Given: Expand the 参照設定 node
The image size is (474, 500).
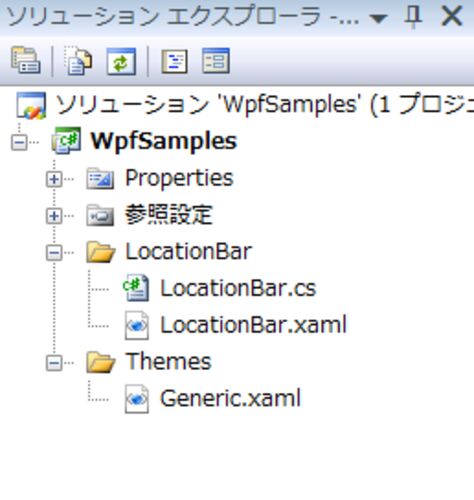Looking at the screenshot, I should [54, 216].
